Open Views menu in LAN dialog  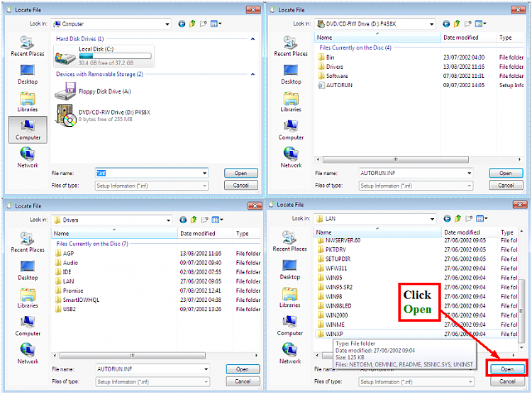(482, 219)
